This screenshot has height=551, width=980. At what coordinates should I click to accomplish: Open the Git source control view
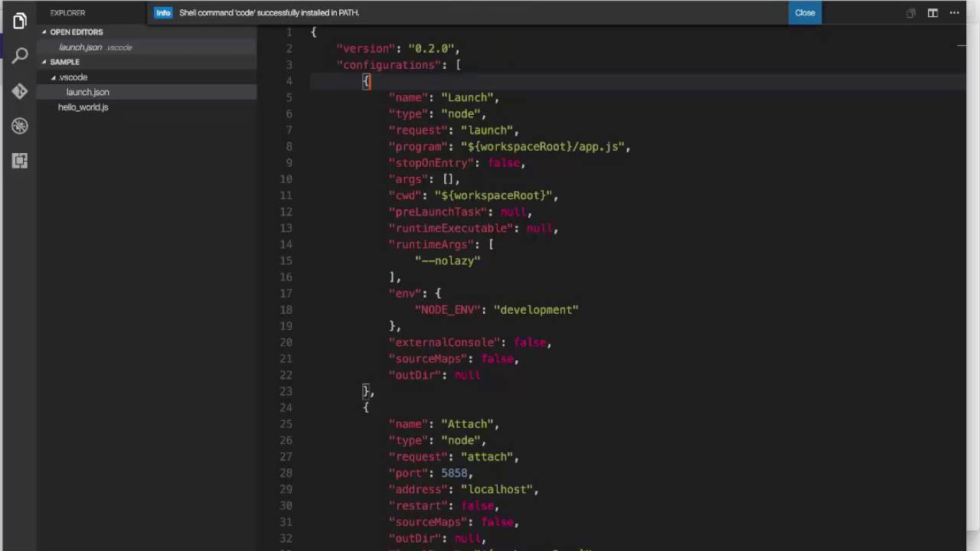point(20,91)
